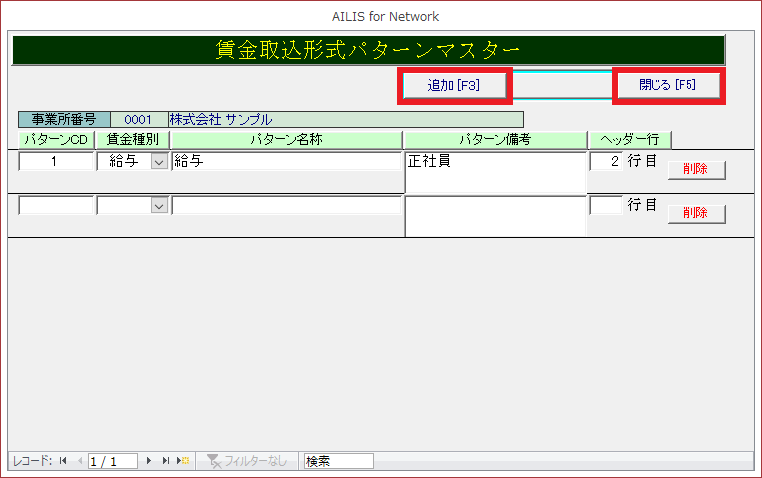Click the 検索 search box
The height and width of the screenshot is (478, 762).
[x=338, y=461]
